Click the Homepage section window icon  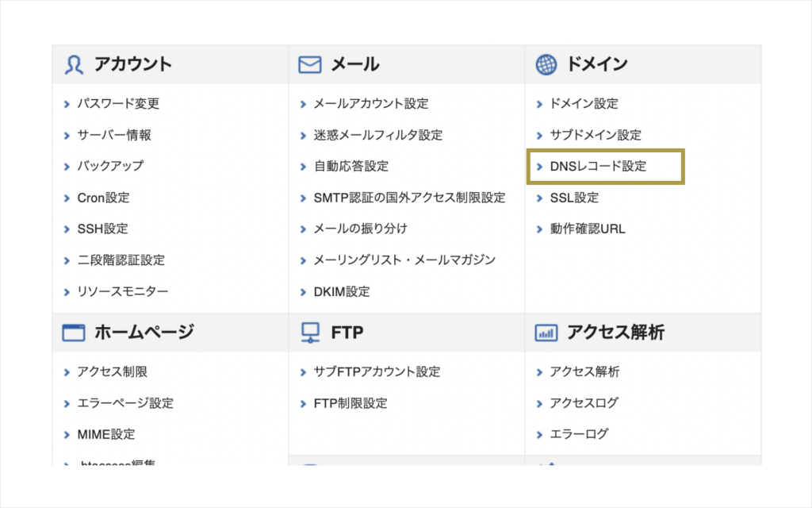74,333
